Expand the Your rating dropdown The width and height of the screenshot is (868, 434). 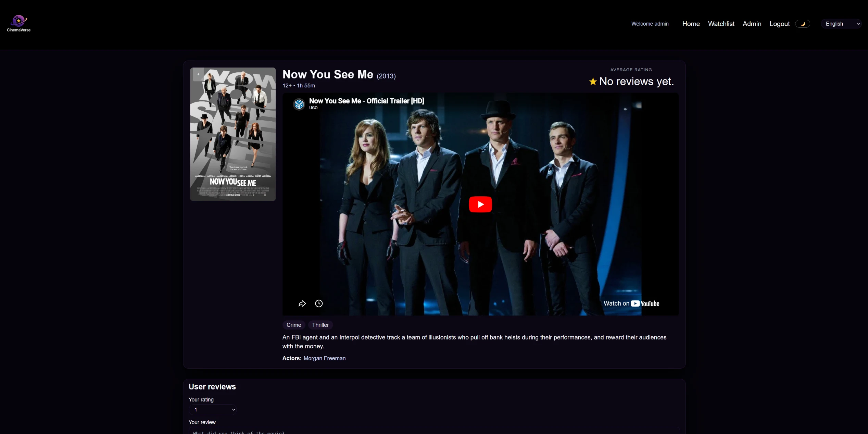coord(213,410)
